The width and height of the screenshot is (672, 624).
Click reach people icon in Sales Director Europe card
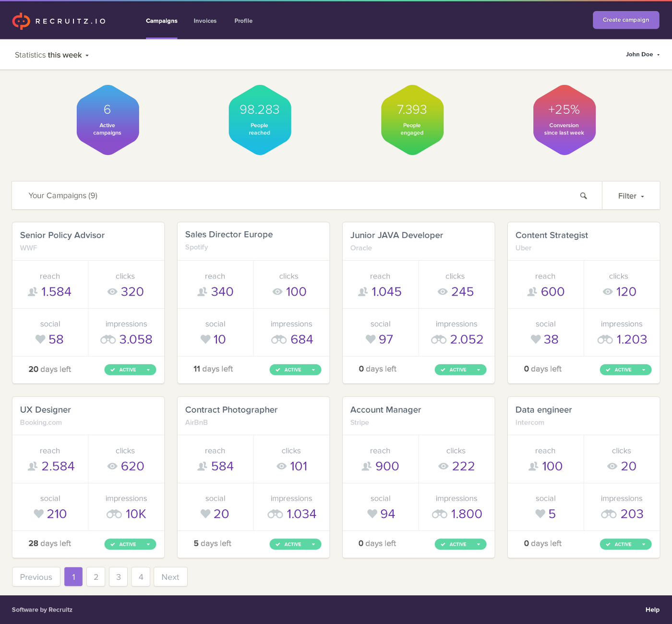(x=203, y=292)
